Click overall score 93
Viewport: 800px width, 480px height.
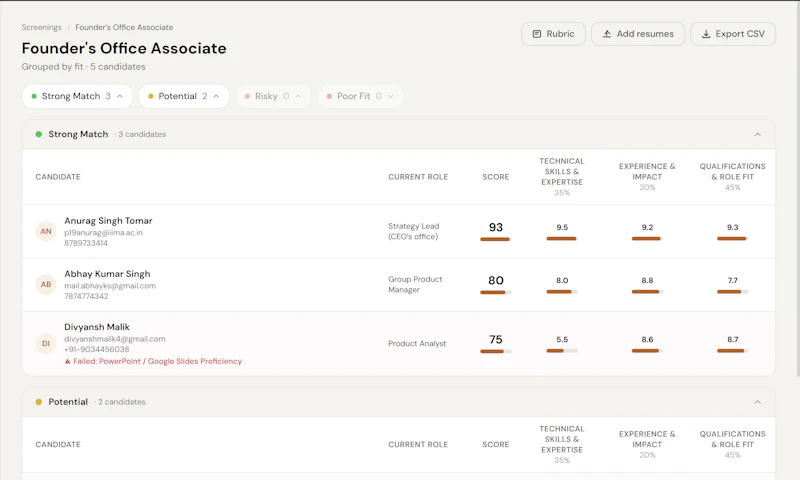click(x=496, y=227)
